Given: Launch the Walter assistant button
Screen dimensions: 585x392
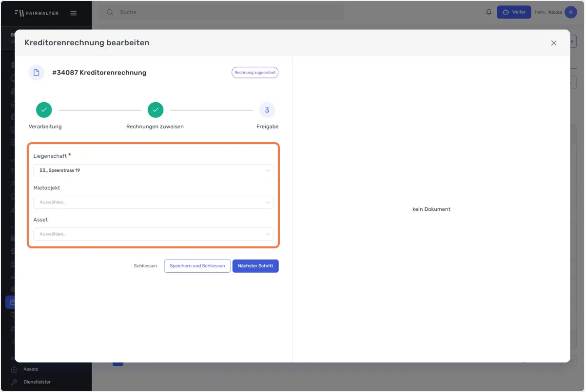Looking at the screenshot, I should 514,12.
